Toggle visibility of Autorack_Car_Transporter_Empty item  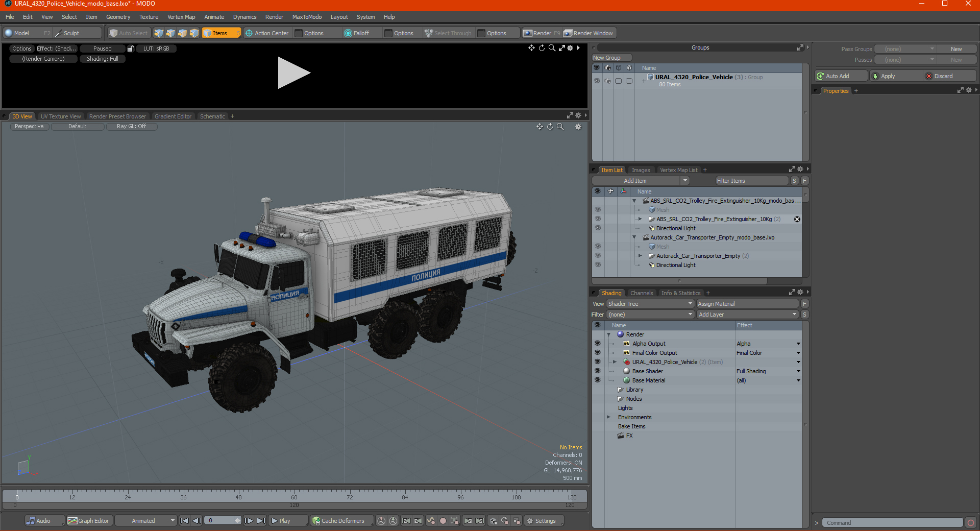pos(598,256)
